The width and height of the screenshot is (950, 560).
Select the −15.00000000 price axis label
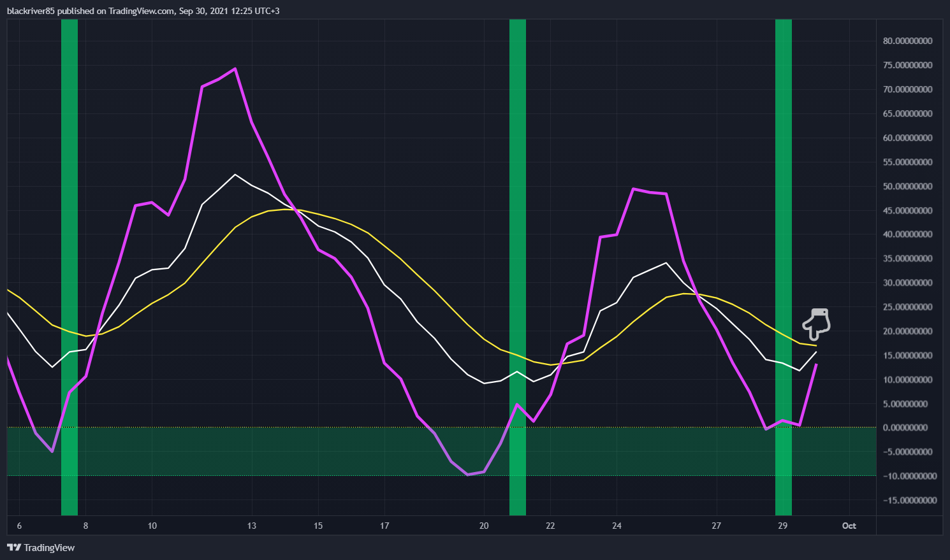coord(910,500)
